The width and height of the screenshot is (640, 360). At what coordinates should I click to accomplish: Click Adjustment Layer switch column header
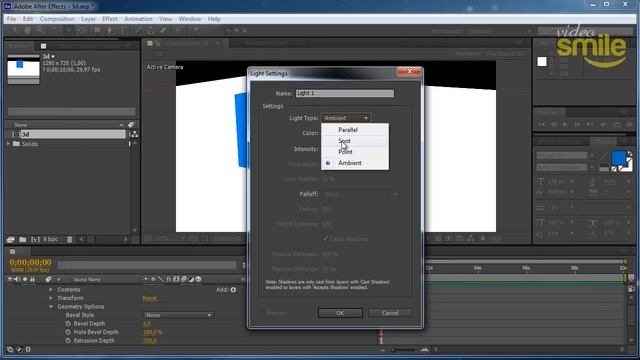[191, 279]
